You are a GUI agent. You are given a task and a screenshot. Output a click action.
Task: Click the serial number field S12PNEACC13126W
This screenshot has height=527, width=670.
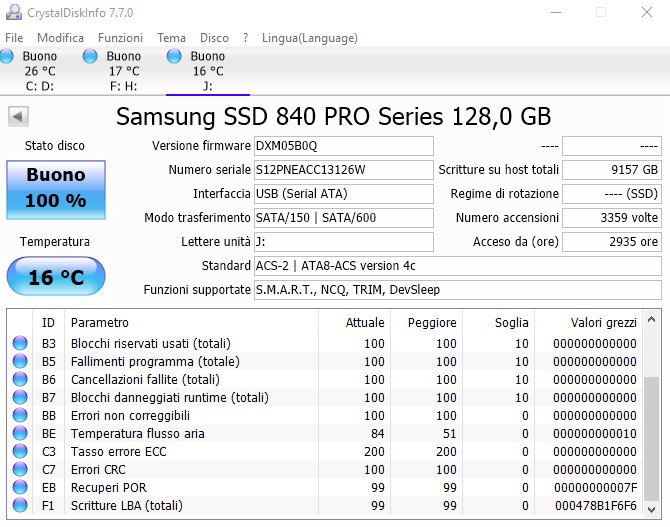[x=344, y=170]
